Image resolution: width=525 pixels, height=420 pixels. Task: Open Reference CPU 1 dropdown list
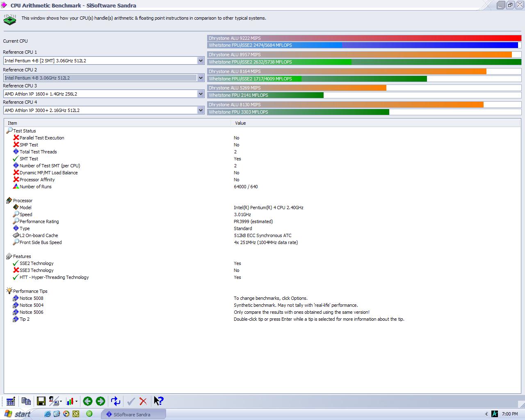click(201, 61)
